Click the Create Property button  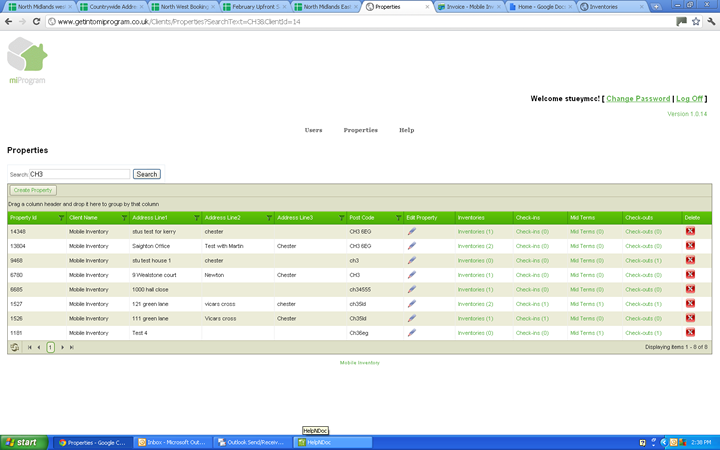coord(34,190)
